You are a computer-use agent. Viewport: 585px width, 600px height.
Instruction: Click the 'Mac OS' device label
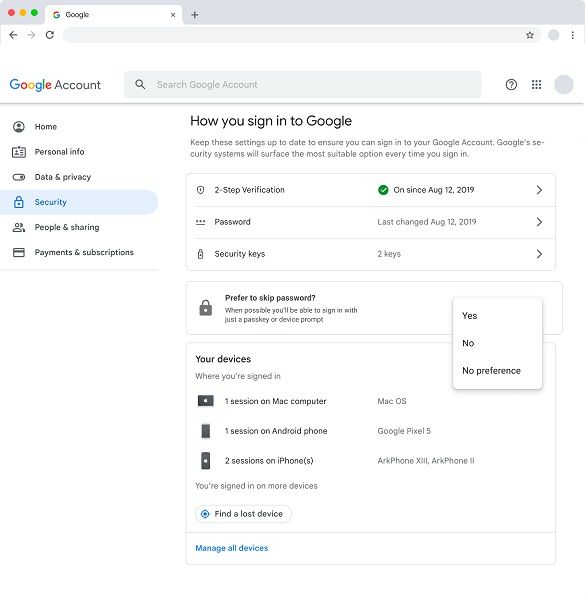click(x=392, y=401)
